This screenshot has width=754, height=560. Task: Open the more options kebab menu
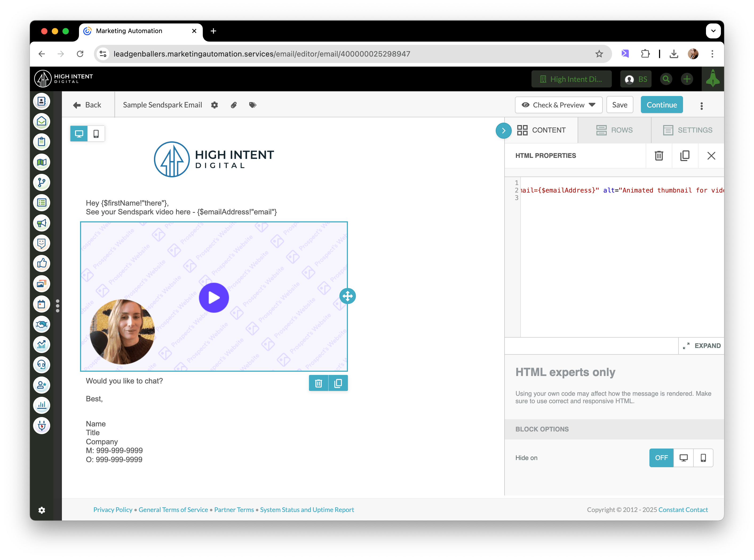[x=701, y=106]
